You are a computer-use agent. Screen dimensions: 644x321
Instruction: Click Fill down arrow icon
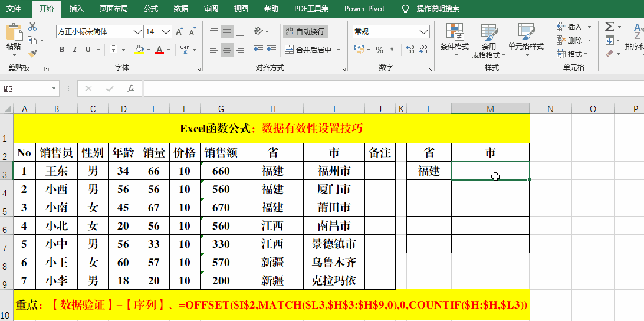(610, 40)
